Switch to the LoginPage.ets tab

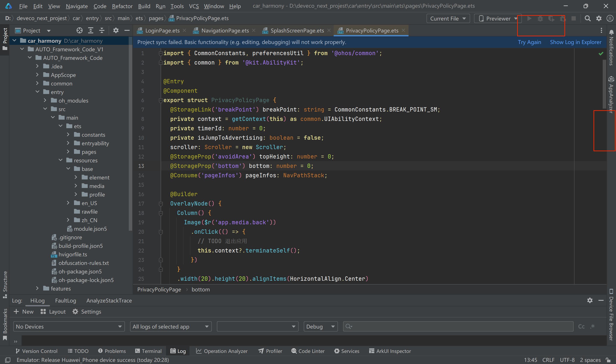coord(162,30)
